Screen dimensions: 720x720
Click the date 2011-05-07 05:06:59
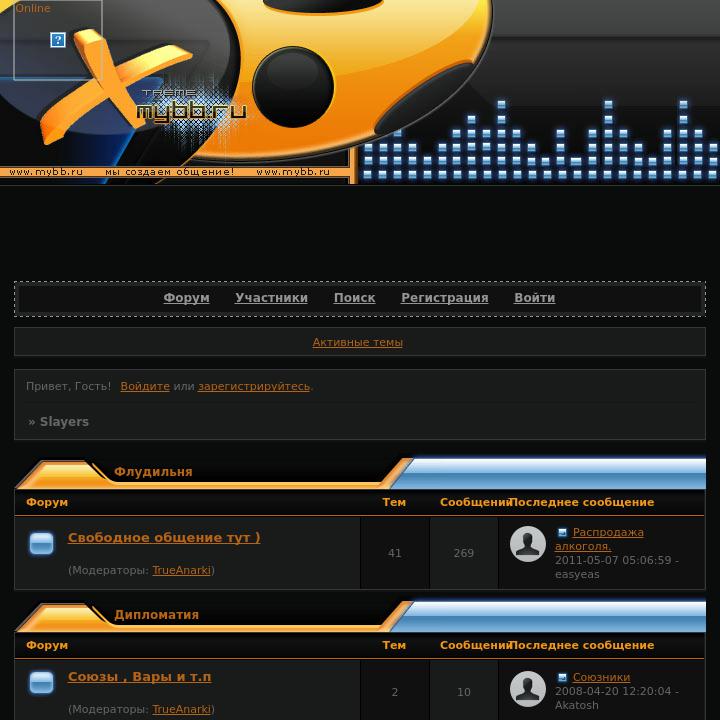[x=613, y=560]
